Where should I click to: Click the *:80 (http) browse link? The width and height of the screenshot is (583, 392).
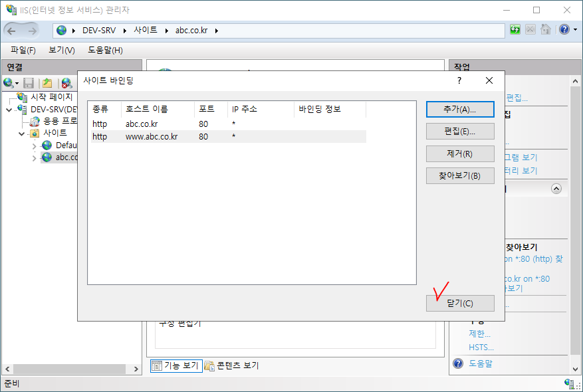534,259
